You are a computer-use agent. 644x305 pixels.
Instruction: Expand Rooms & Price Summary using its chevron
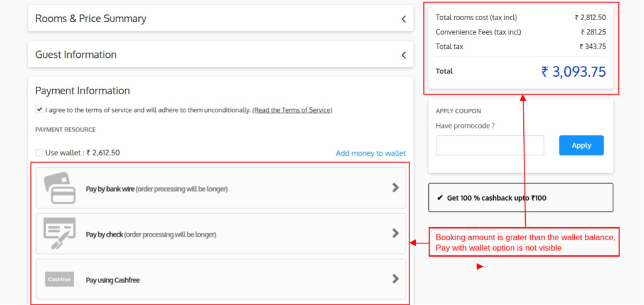click(404, 19)
